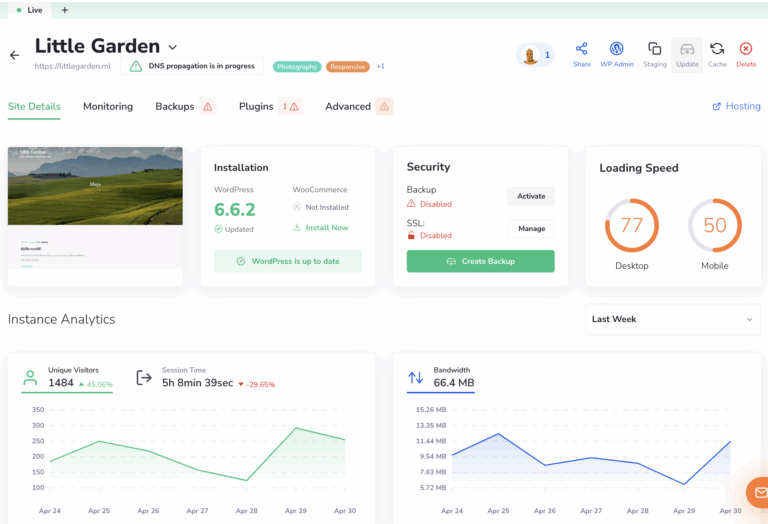Click the Instance Analytics heading
Image resolution: width=768 pixels, height=524 pixels.
pos(62,319)
